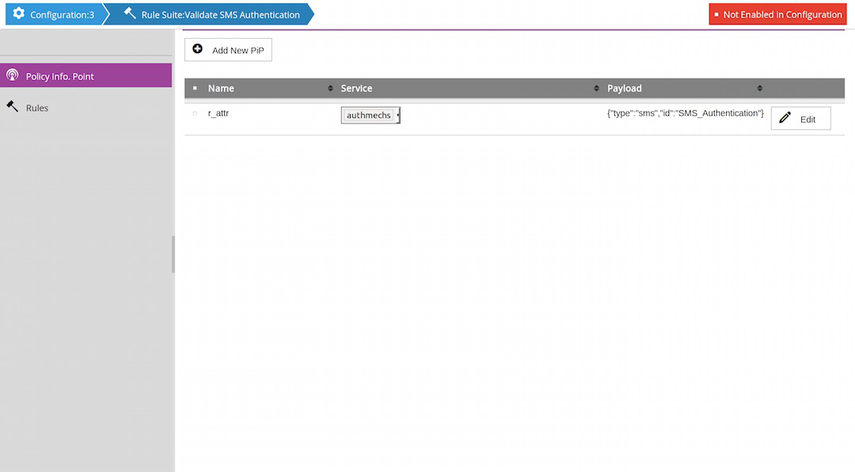The height and width of the screenshot is (472, 855).
Task: Click the Policy Info. Point antenna icon
Action: 12,75
